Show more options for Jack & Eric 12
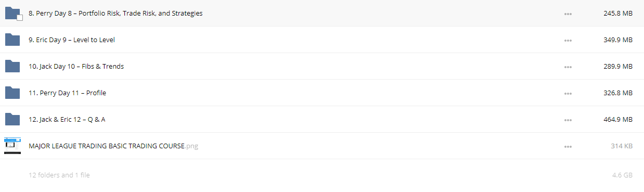The height and width of the screenshot is (192, 644). coord(568,120)
